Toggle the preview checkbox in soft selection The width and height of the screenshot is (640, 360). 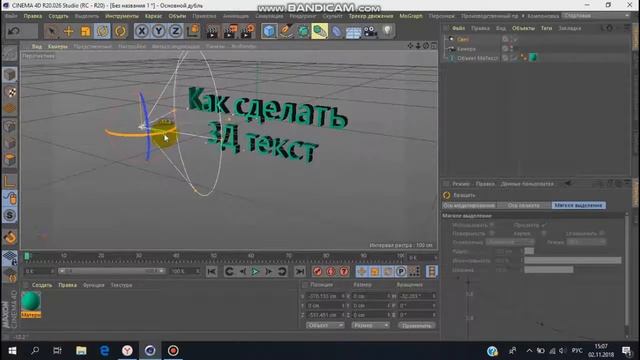(x=544, y=225)
